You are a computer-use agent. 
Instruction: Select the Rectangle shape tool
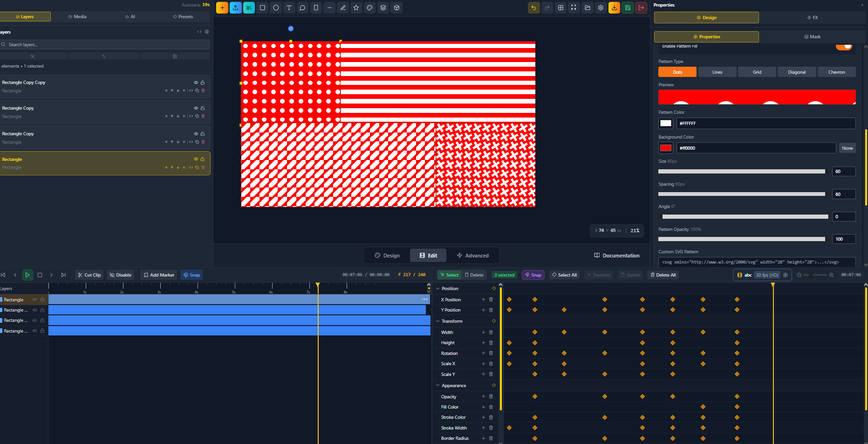262,7
